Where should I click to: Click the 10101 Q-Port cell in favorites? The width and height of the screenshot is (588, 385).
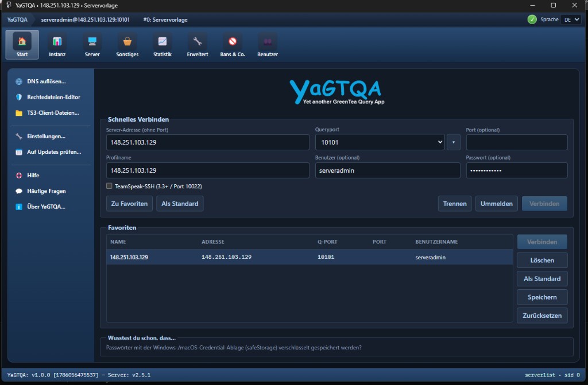click(x=326, y=257)
